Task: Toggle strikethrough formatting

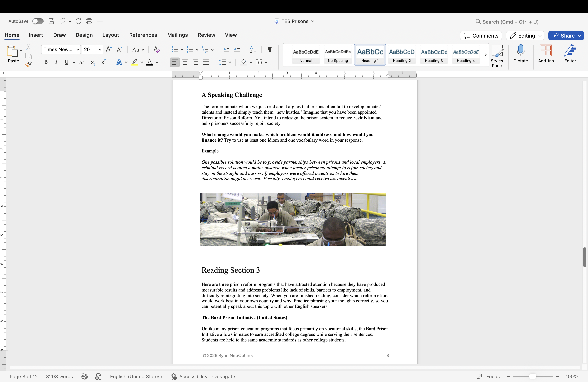Action: (x=82, y=62)
